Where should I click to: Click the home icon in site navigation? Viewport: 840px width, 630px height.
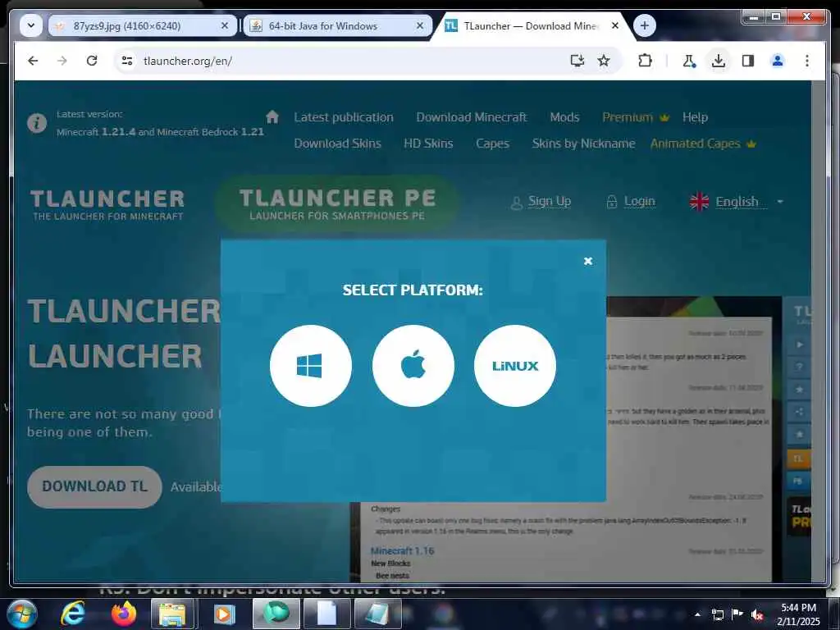tap(272, 116)
